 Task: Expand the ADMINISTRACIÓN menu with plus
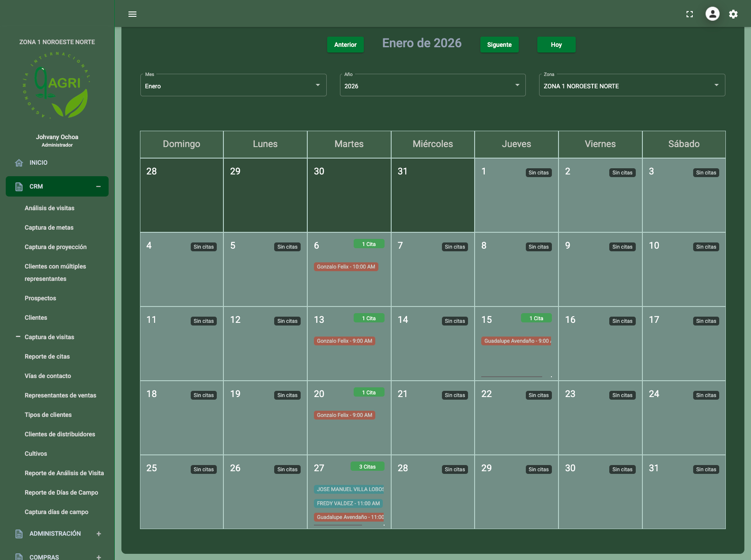point(99,534)
